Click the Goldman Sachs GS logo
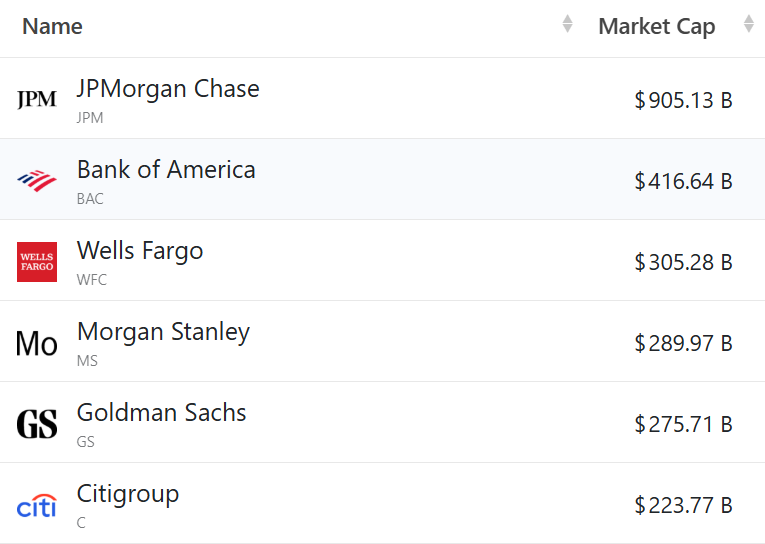This screenshot has height=544, width=765. point(37,424)
